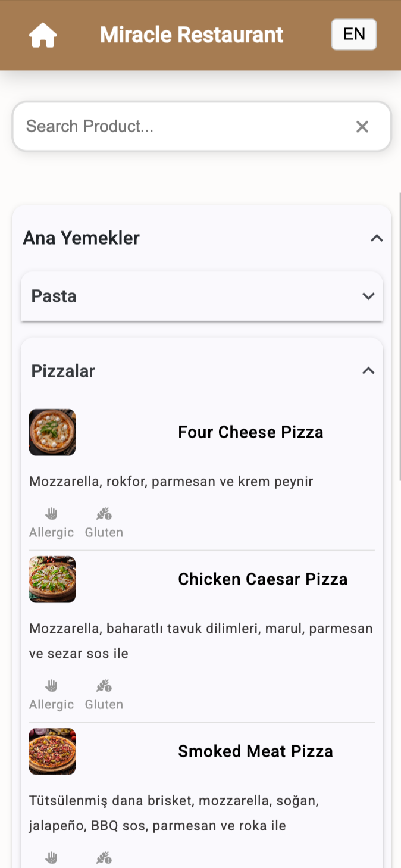401x868 pixels.
Task: Click Chicken Caesar Pizza Gluten icon
Action: tap(104, 686)
